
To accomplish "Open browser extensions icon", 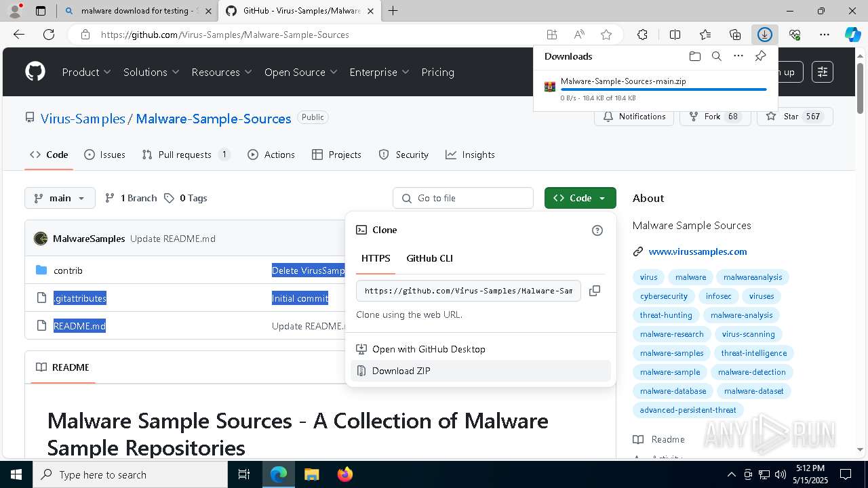I will coord(642,35).
